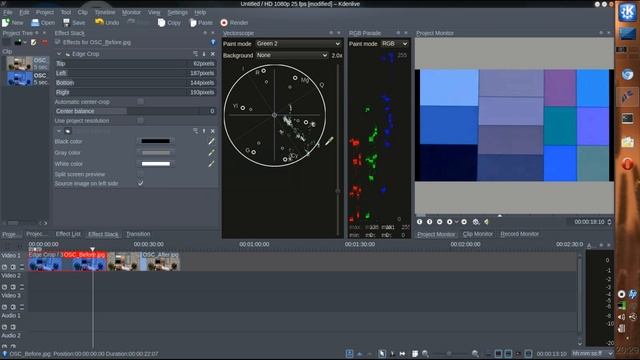Toggle the Effects for OSC_Before.jpg checkbox
Viewport: 640px width, 360px height.
click(58, 42)
